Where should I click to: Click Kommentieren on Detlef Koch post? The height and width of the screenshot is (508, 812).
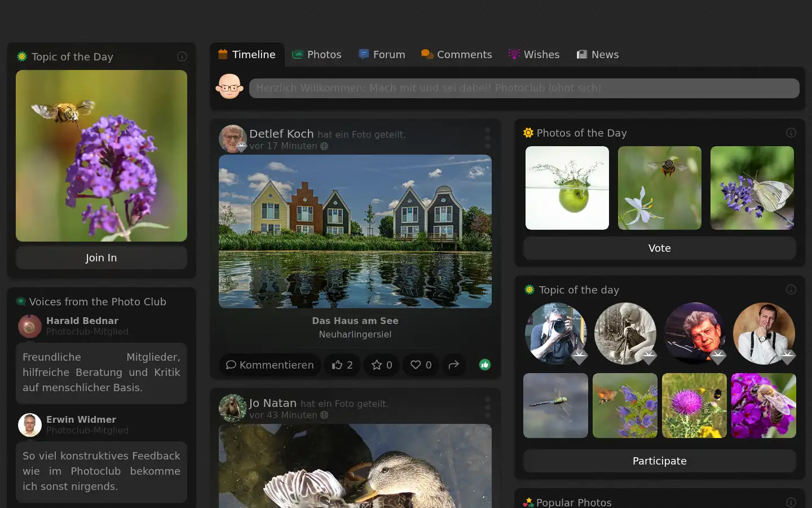[x=270, y=365]
